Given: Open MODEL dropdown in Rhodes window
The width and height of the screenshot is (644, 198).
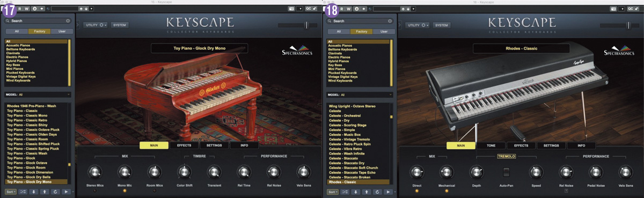Looking at the screenshot, I should (x=360, y=94).
